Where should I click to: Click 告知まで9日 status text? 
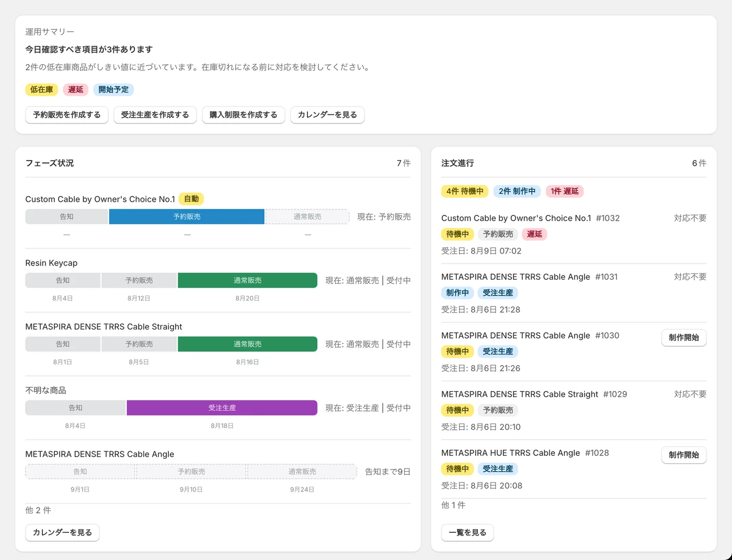(387, 472)
